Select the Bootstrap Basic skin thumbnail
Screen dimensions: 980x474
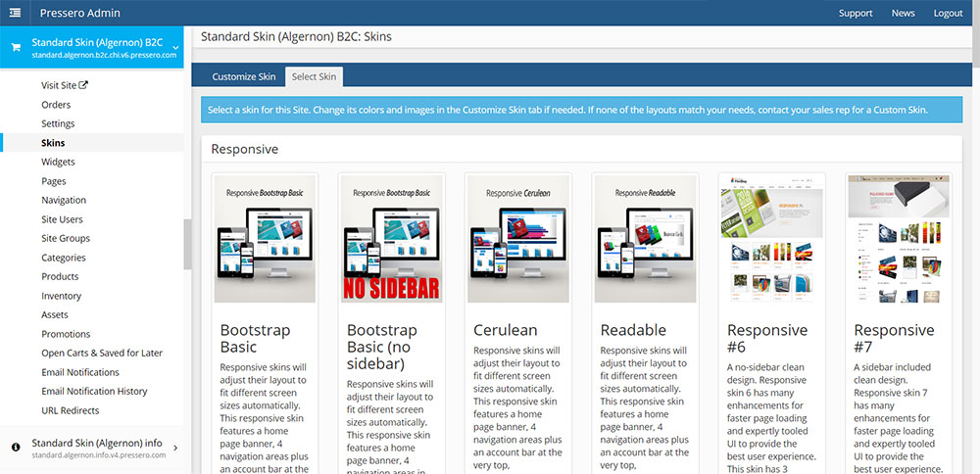click(x=265, y=239)
